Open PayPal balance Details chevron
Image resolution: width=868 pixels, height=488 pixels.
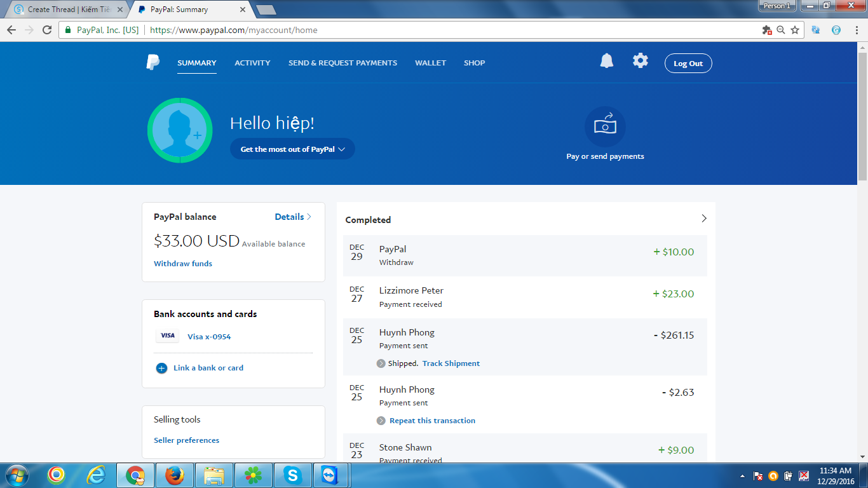(309, 217)
